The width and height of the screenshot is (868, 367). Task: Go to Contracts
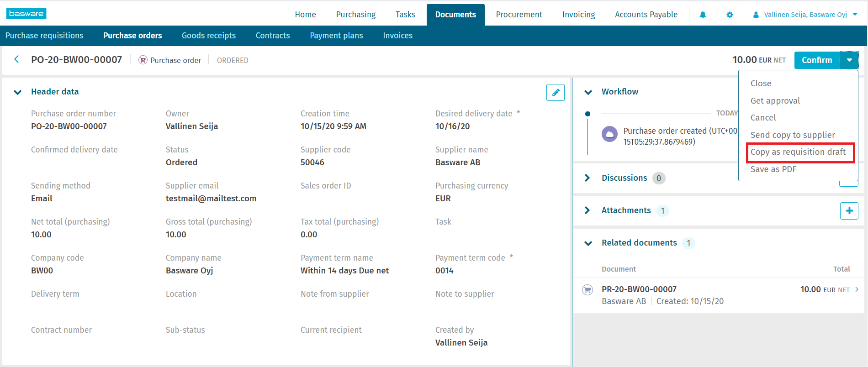(x=273, y=36)
